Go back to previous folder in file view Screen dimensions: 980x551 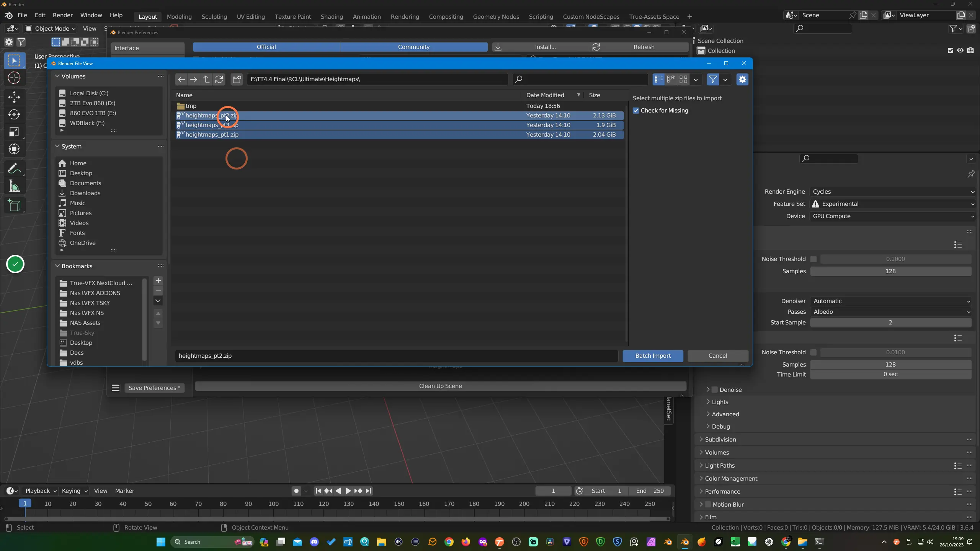181,79
